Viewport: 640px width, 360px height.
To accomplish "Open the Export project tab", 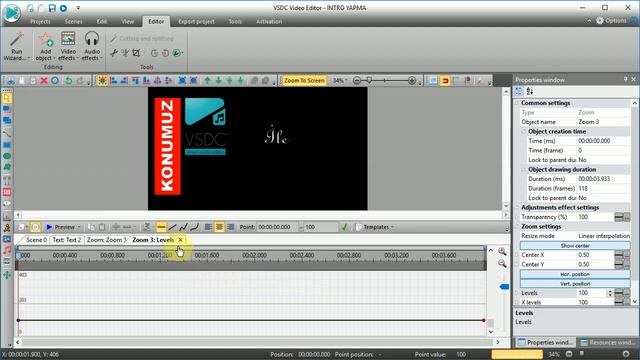I will (196, 22).
